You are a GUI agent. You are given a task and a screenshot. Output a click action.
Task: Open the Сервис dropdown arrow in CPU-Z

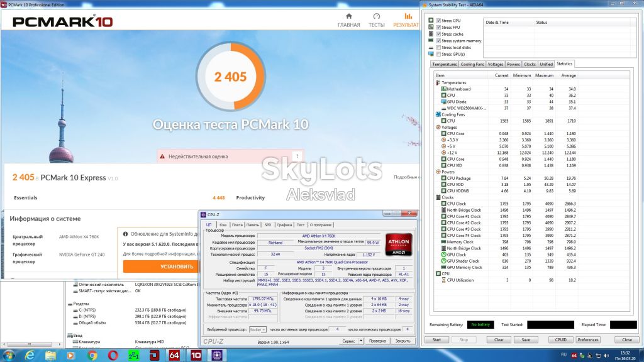[360, 341]
